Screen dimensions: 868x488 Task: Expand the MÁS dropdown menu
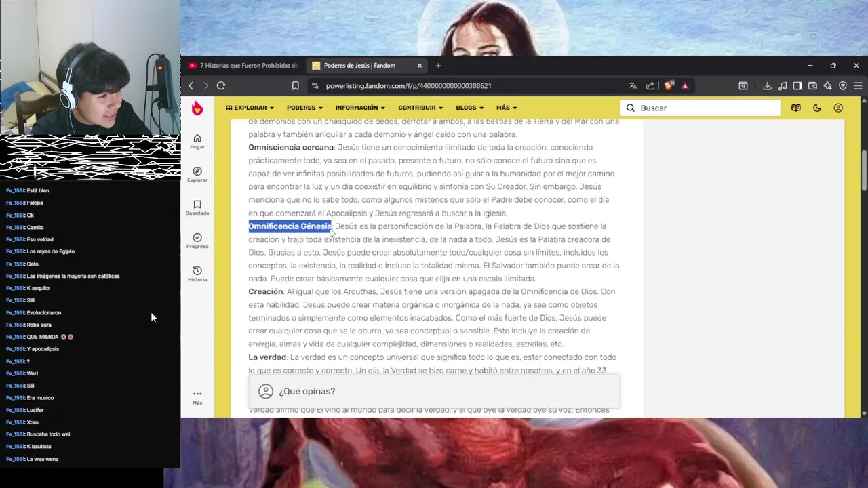pos(507,108)
